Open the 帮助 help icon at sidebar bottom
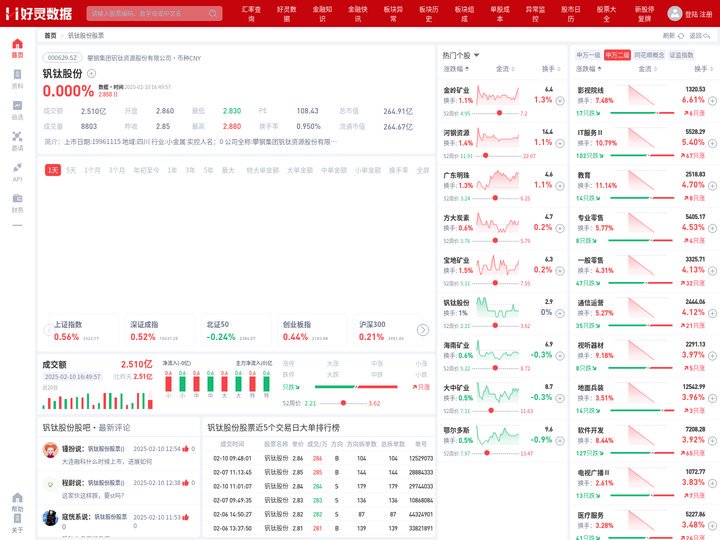Viewport: 720px width, 540px height. (17, 501)
